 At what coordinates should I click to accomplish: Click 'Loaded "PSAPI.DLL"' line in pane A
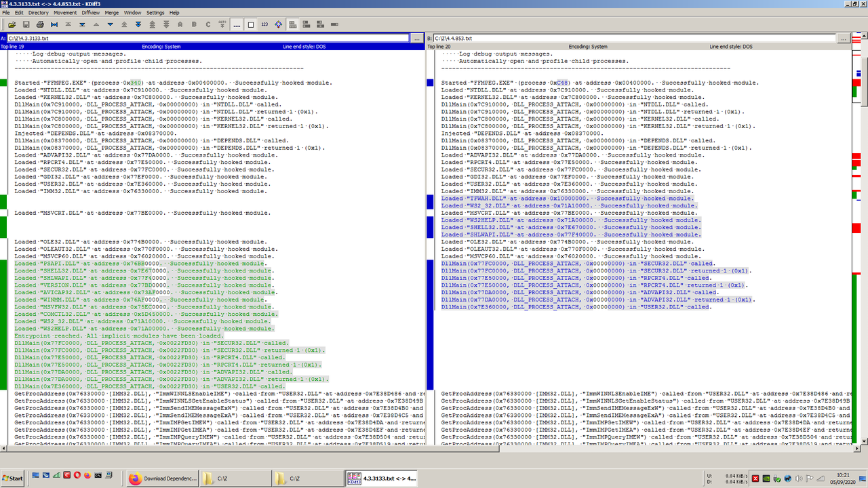[142, 263]
